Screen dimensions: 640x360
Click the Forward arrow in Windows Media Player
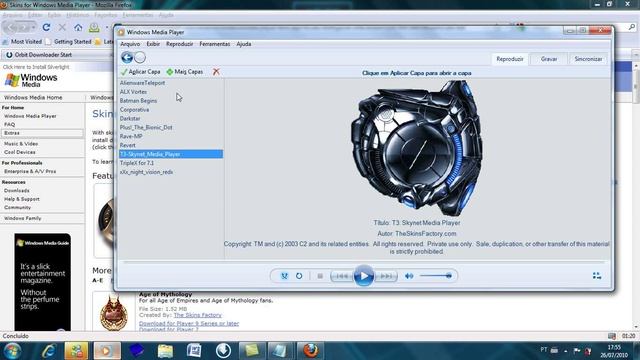tap(140, 58)
